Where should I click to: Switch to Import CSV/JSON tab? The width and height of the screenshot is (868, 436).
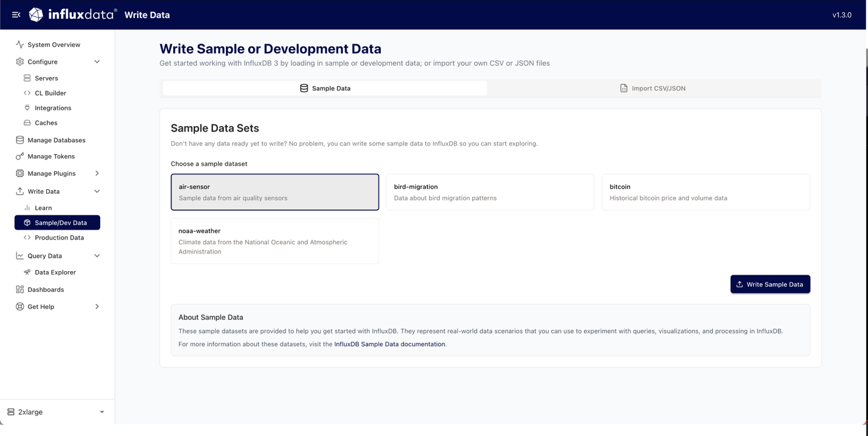click(x=653, y=89)
